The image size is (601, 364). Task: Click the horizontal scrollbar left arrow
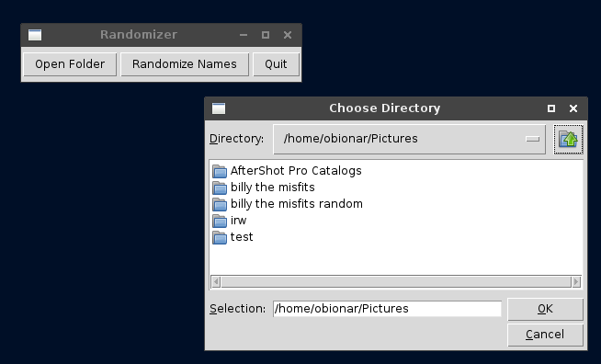[216, 282]
